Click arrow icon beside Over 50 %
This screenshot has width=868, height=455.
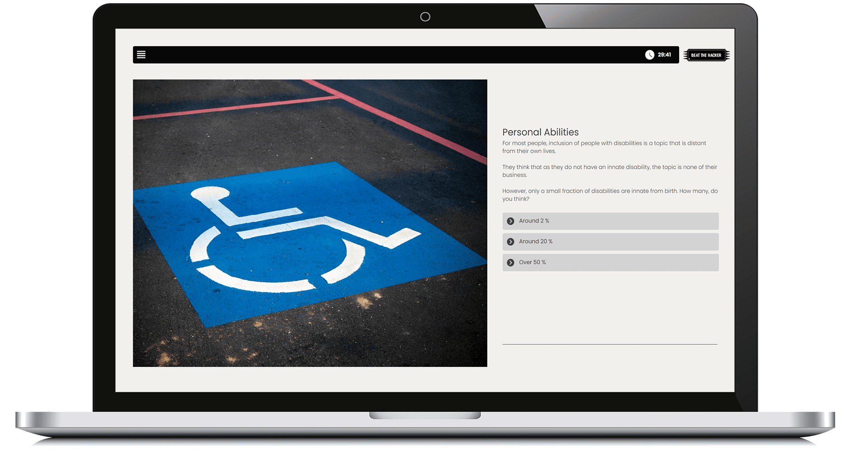510,263
